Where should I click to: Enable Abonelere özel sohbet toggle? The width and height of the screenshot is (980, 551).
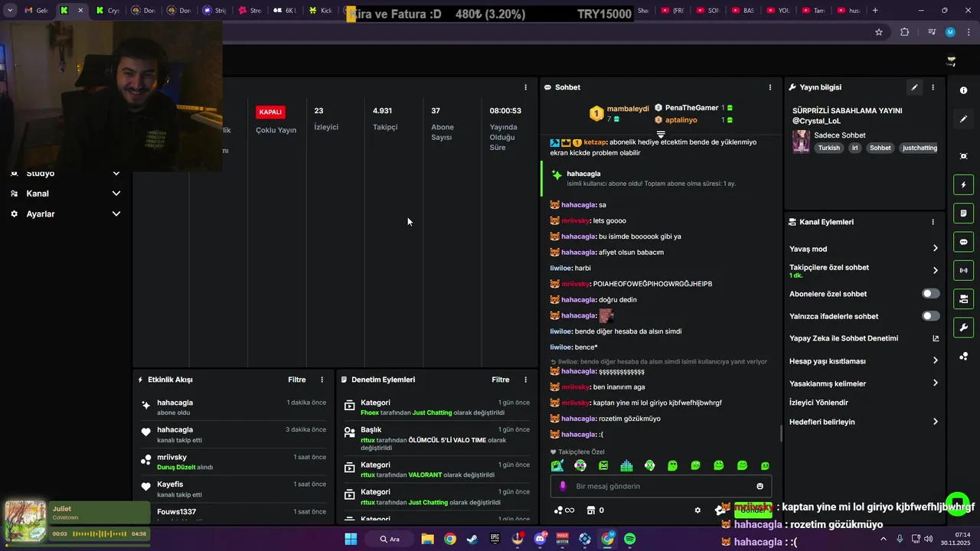pyautogui.click(x=930, y=294)
